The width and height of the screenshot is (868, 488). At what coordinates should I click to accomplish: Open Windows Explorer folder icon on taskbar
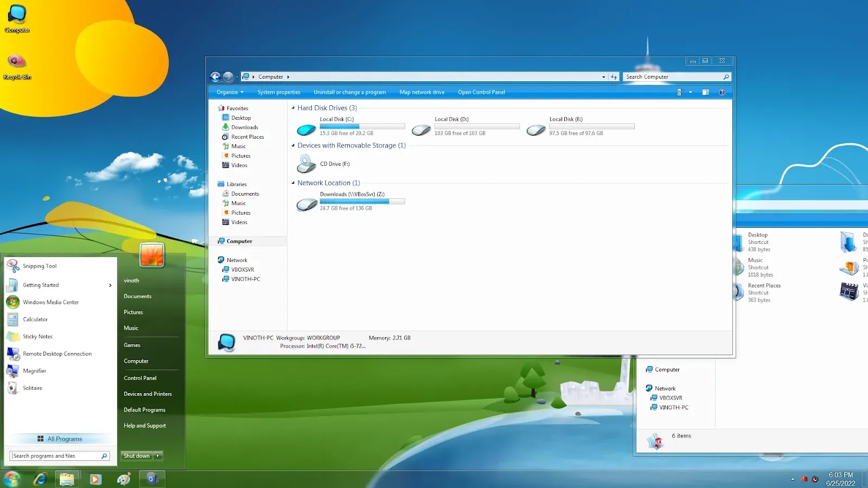[67, 479]
